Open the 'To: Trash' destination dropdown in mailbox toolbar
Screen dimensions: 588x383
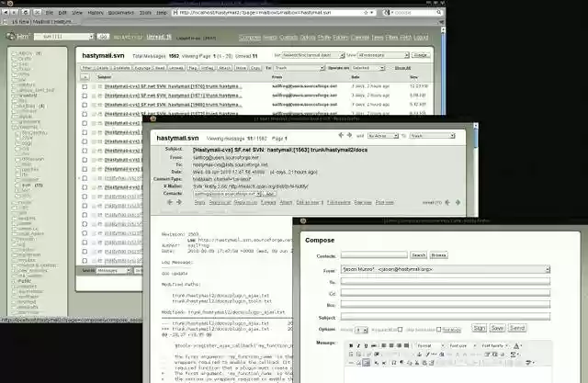pyautogui.click(x=300, y=68)
